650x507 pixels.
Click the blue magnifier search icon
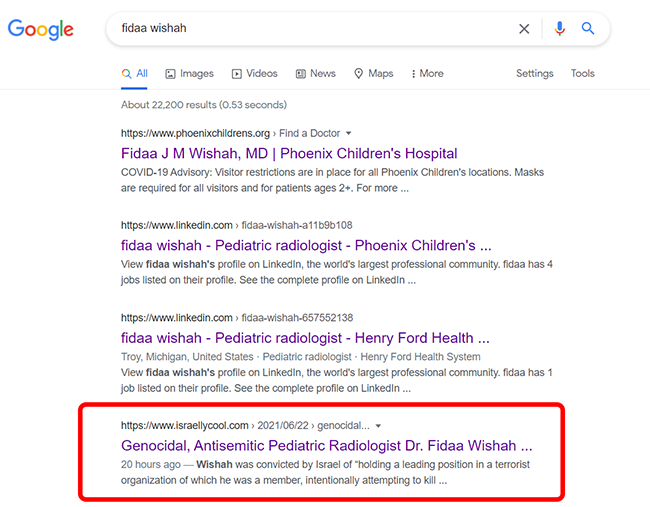coord(588,28)
